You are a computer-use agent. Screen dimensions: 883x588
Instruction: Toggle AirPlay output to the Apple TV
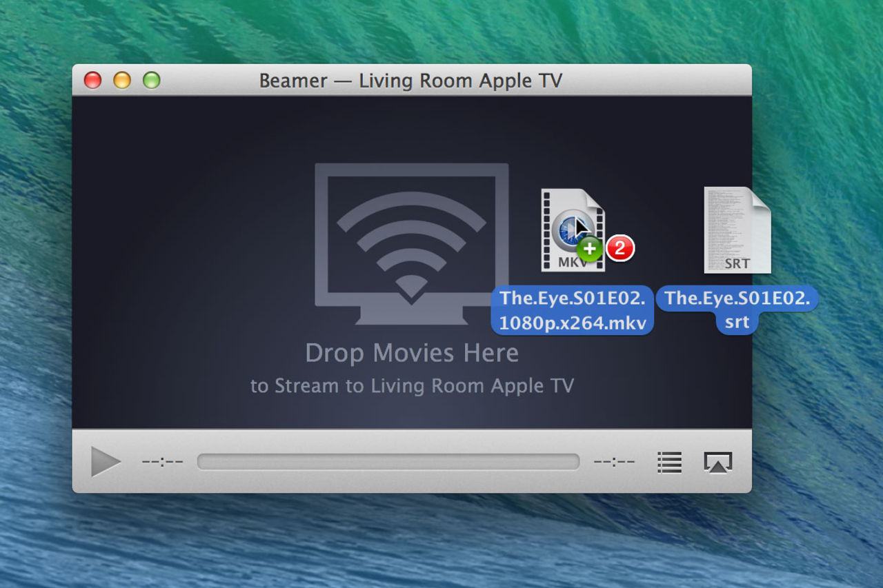point(718,463)
